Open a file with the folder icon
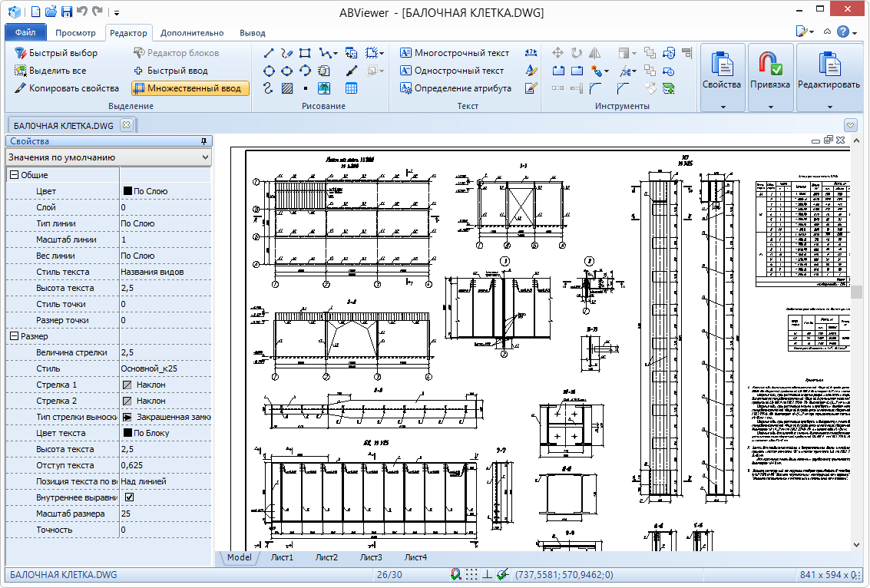 [51, 12]
